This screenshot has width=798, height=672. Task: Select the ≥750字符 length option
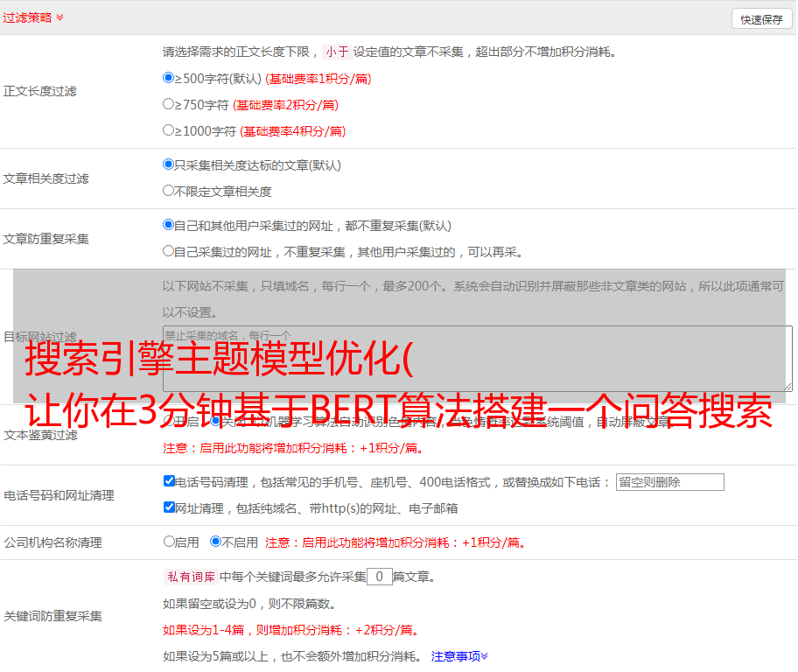169,104
